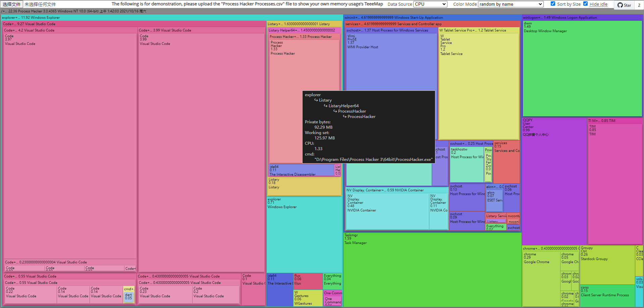Click the svchost 0.25 Host Process header

471,143
